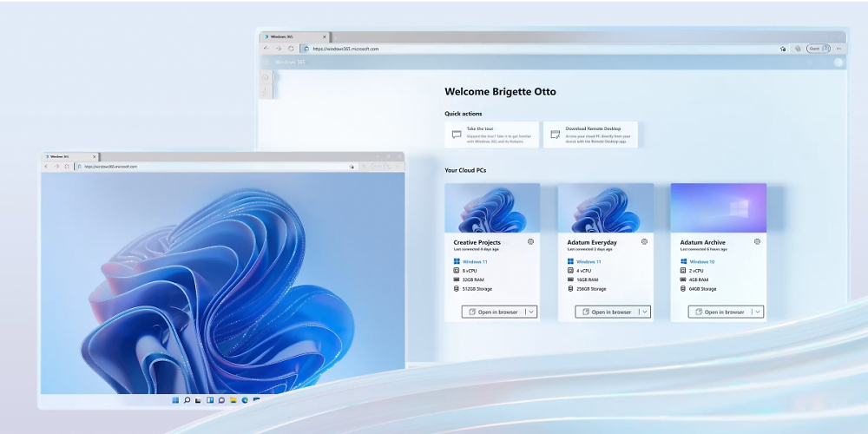Viewport: 868px width, 434px height.
Task: Click the 'Welcome Brigette Otto' heading
Action: point(501,92)
